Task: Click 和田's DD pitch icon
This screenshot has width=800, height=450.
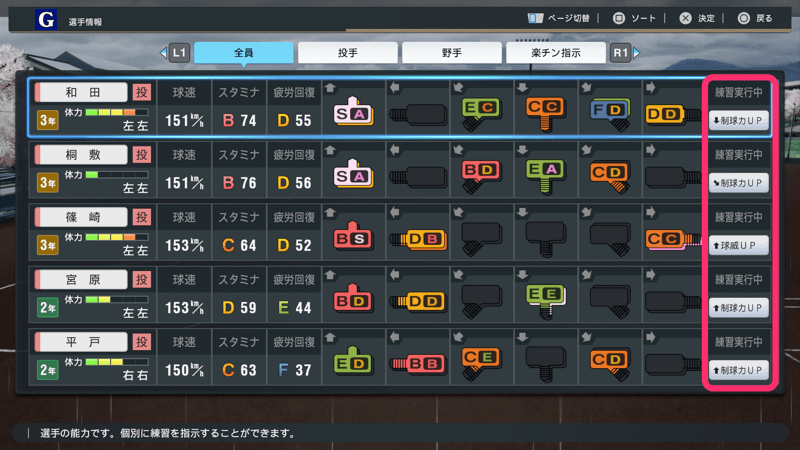Action: pos(672,114)
